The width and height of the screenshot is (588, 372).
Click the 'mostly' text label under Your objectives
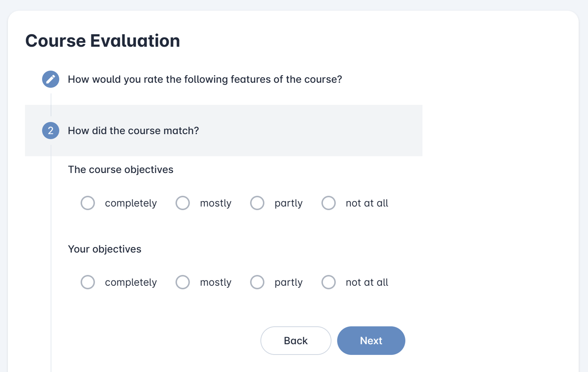[216, 282]
